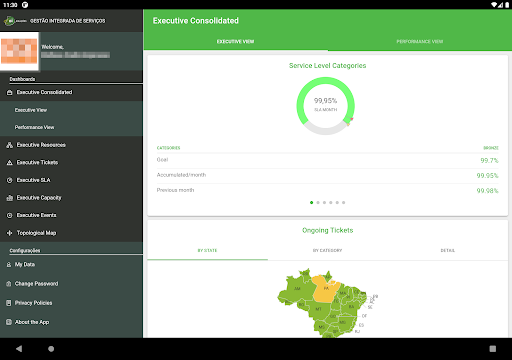The image size is (512, 360).
Task: Select the Performance View submenu item
Action: 71,127
